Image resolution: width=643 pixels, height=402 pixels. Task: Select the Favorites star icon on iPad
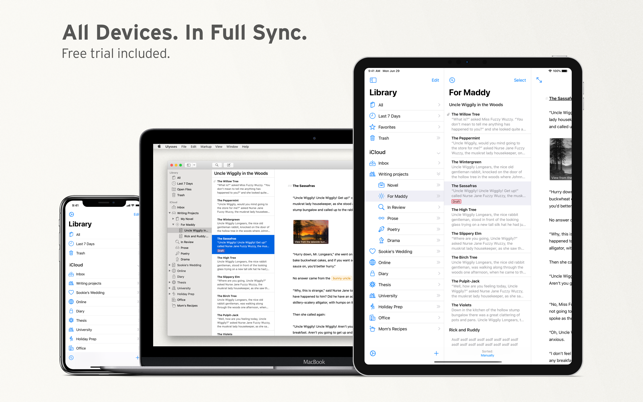click(x=372, y=127)
